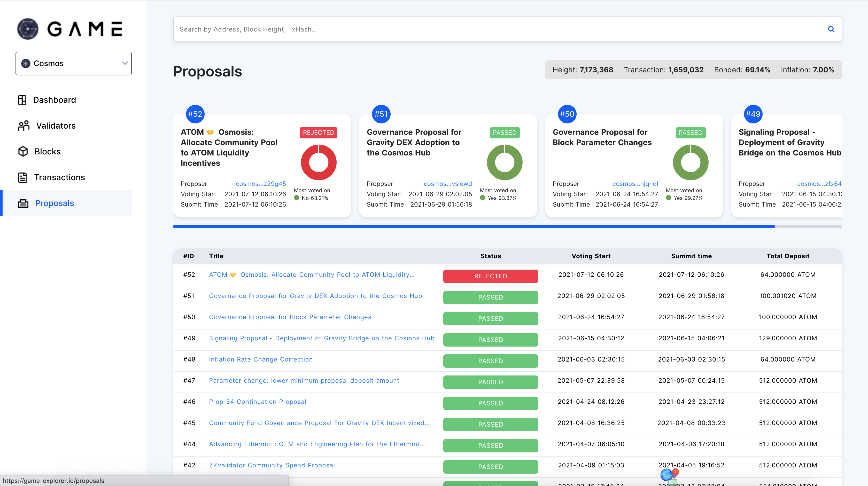Click the Validators people icon

[x=24, y=126]
